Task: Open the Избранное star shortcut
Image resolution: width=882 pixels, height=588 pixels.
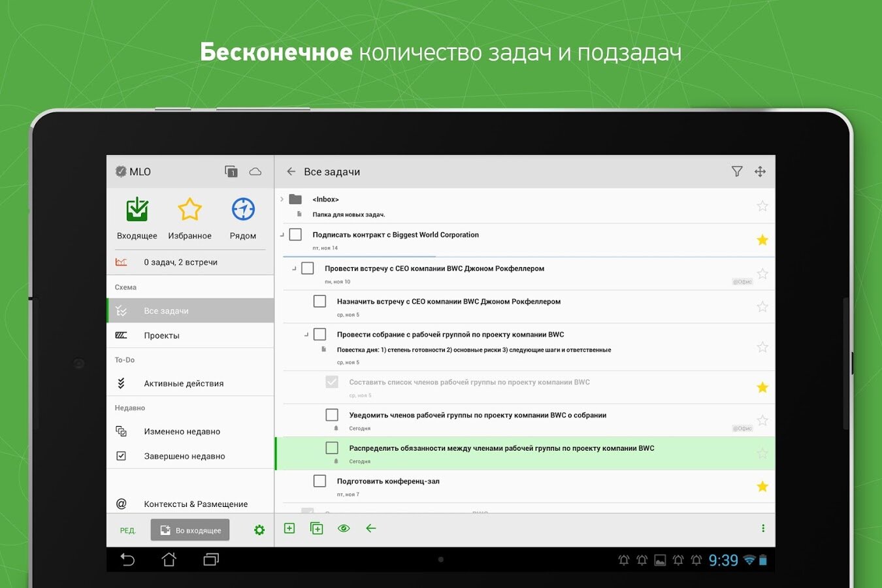Action: (x=189, y=210)
